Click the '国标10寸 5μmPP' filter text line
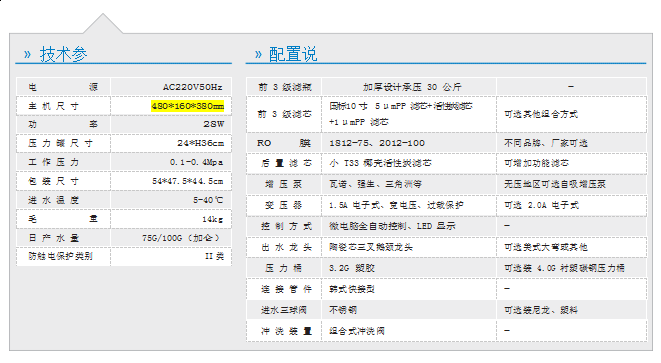 click(x=401, y=106)
